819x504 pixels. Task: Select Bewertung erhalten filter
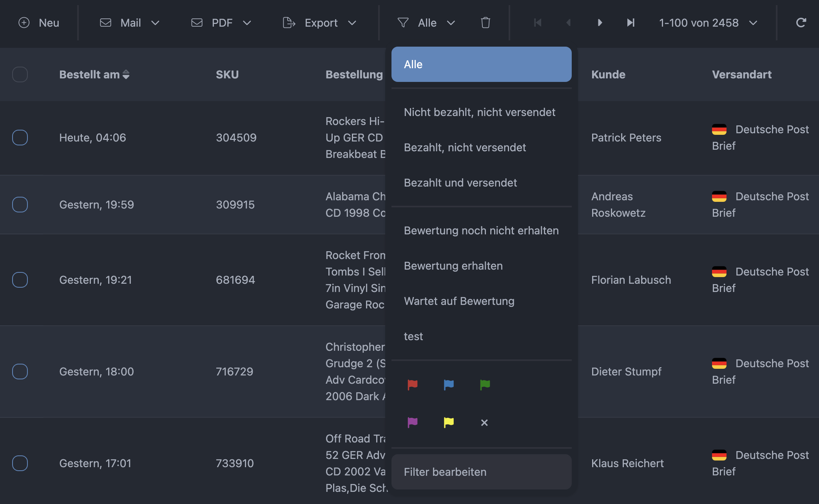(482, 266)
